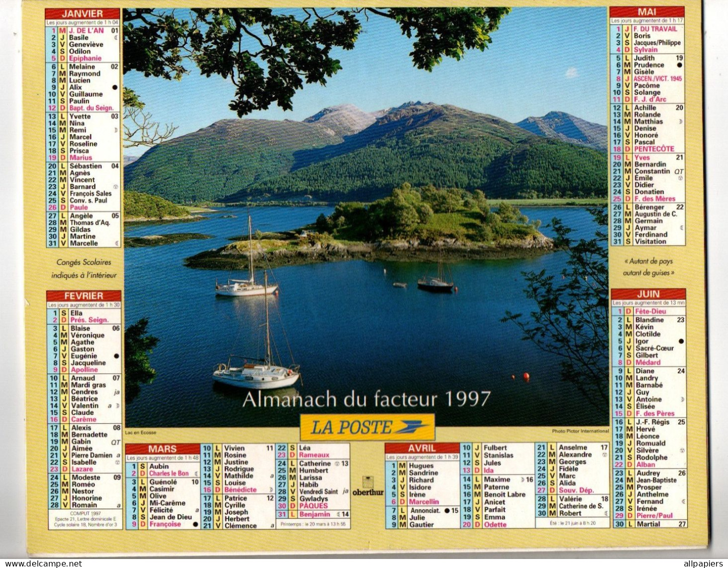
Task: Click 'Bapt. du Seign.' in January
Action: point(91,108)
